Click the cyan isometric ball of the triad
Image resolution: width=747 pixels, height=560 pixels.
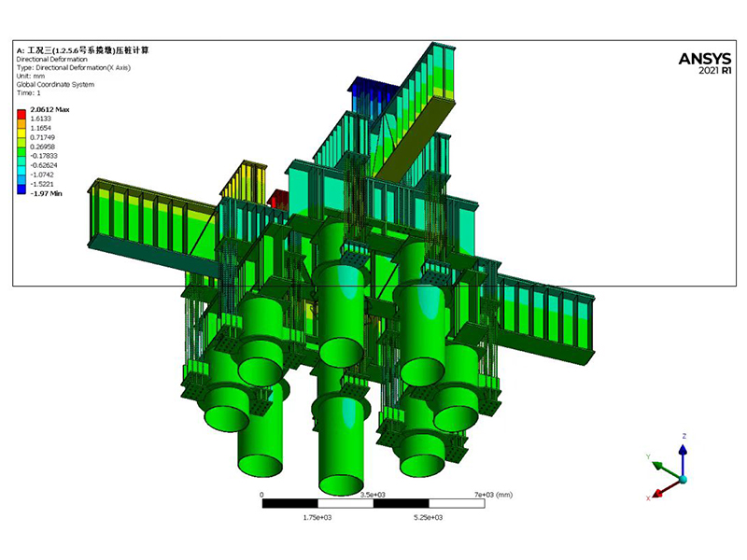pyautogui.click(x=684, y=480)
